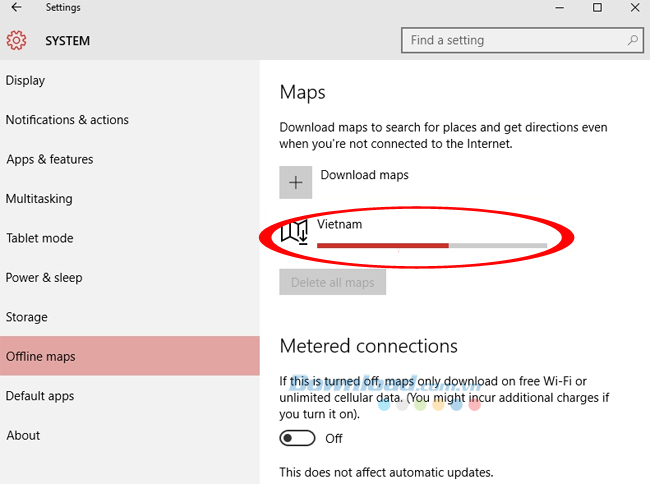
Task: Click the Vietnam download progress bar
Action: coord(432,245)
